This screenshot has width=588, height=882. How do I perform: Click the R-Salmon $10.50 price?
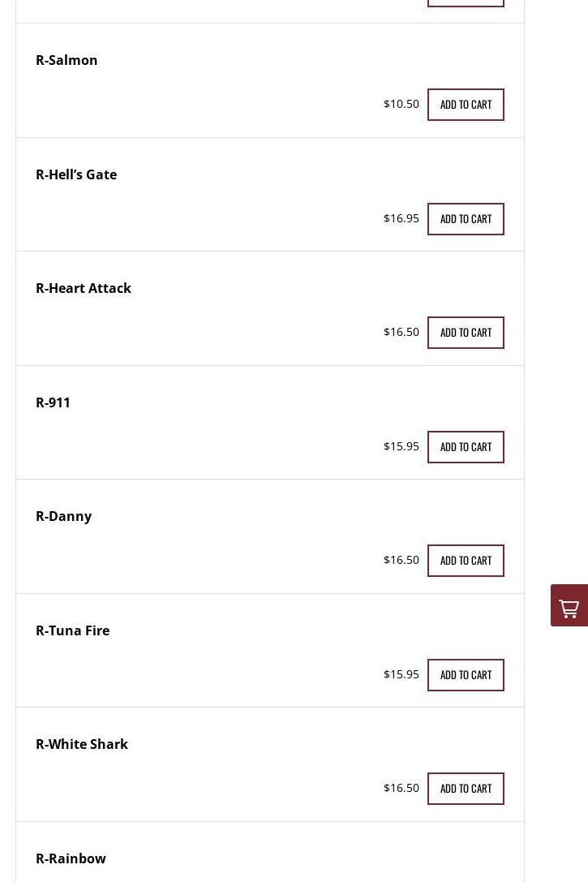[x=401, y=104]
